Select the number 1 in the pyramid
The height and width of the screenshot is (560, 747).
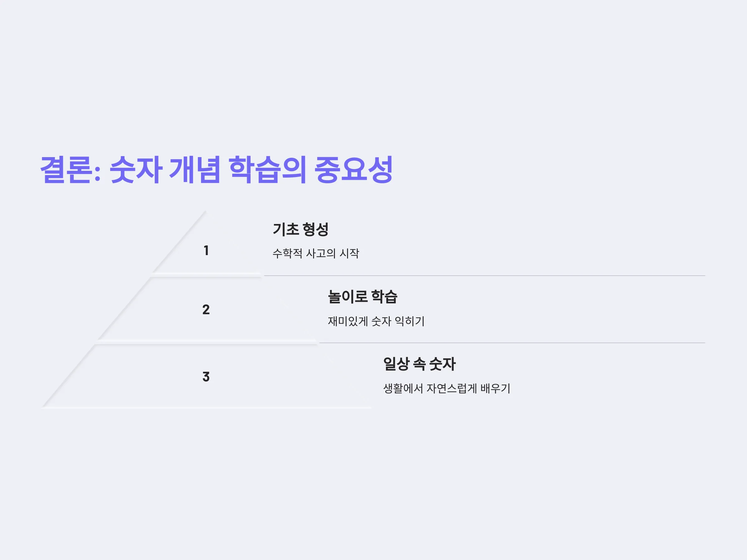206,250
